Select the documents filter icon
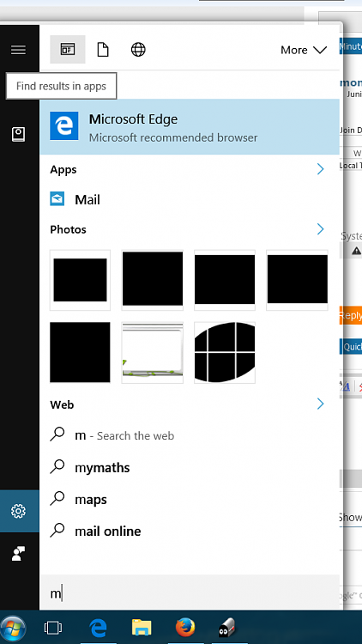The image size is (362, 644). (x=103, y=50)
